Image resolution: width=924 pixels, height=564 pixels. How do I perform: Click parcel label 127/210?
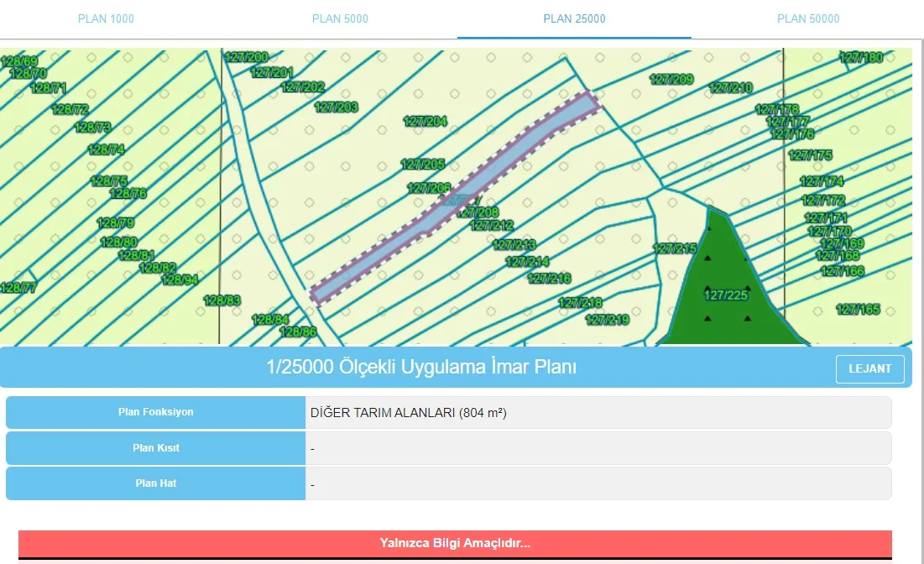731,88
